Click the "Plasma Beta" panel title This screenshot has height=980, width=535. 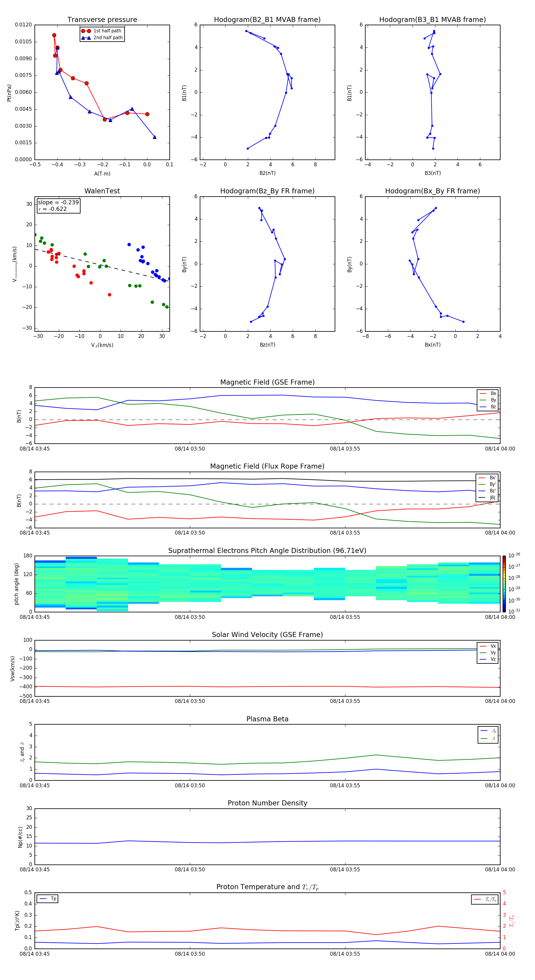[267, 719]
